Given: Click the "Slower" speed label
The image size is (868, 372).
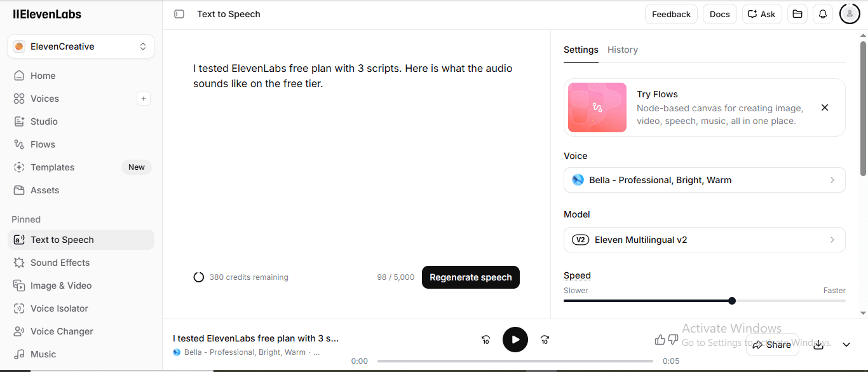Looking at the screenshot, I should pyautogui.click(x=576, y=291).
